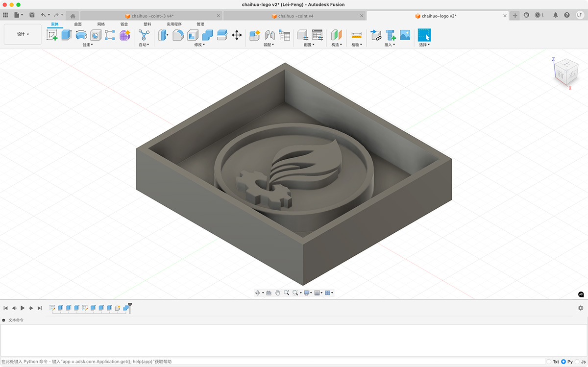Image resolution: width=588 pixels, height=367 pixels.
Task: Click the Pan hand icon
Action: pos(277,293)
